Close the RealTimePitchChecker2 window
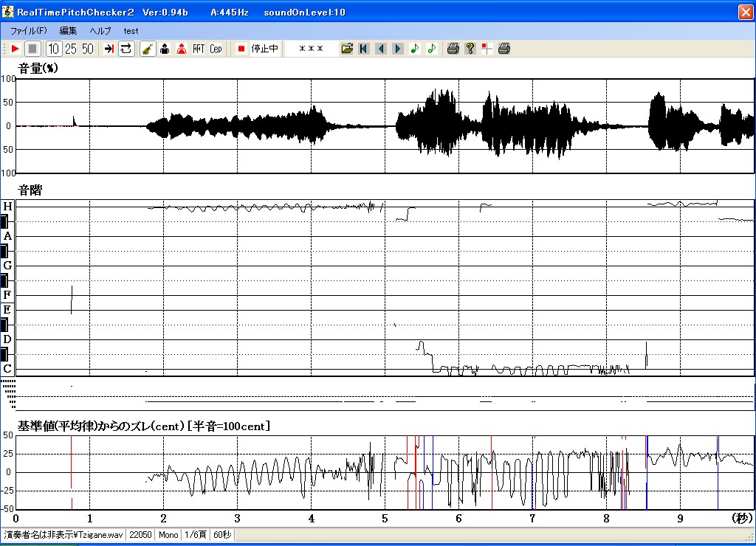Screen dimensions: 756x546 (746, 12)
